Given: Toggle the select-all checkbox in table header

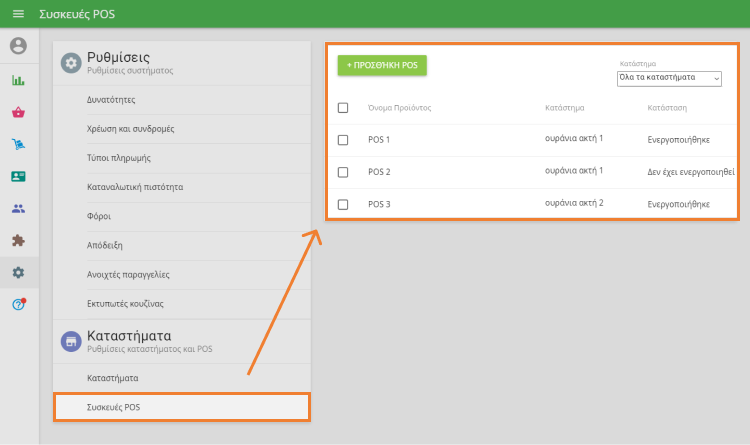Looking at the screenshot, I should coord(343,107).
